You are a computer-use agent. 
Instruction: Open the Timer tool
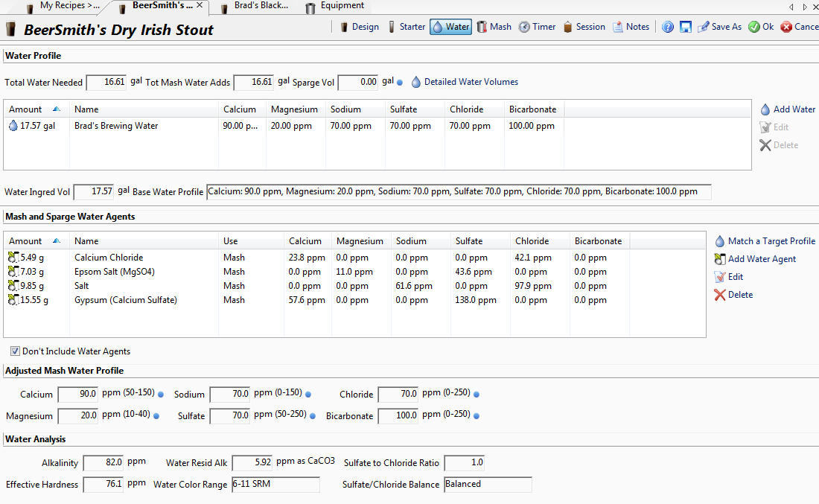click(537, 27)
